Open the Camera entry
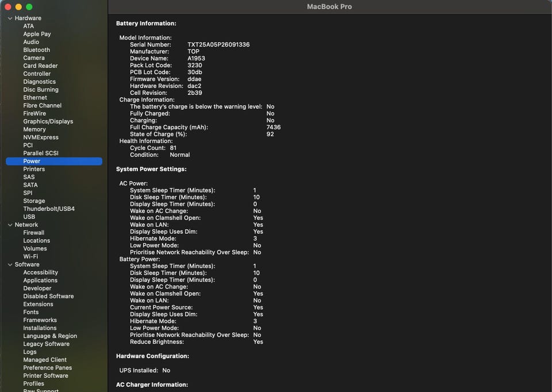The height and width of the screenshot is (392, 552). 34,57
